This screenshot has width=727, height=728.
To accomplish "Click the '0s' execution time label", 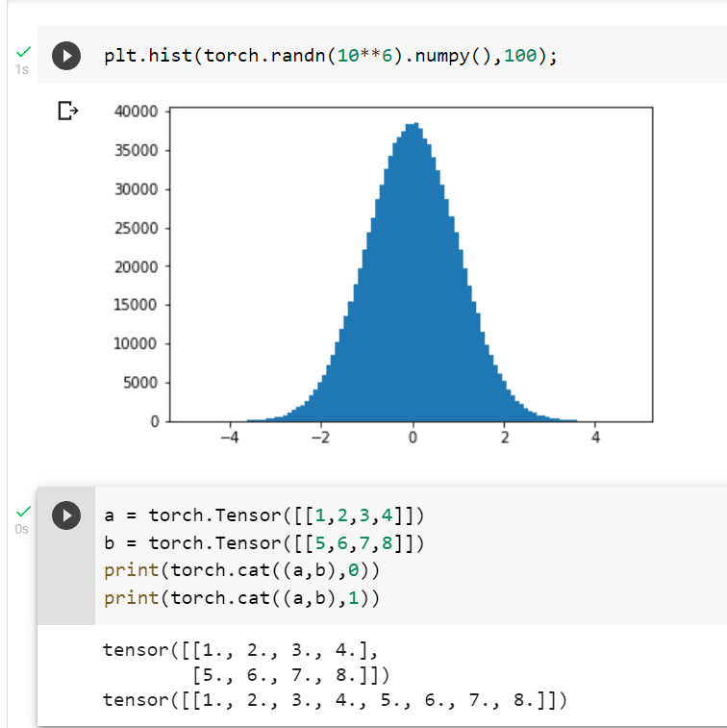I will coord(22,529).
